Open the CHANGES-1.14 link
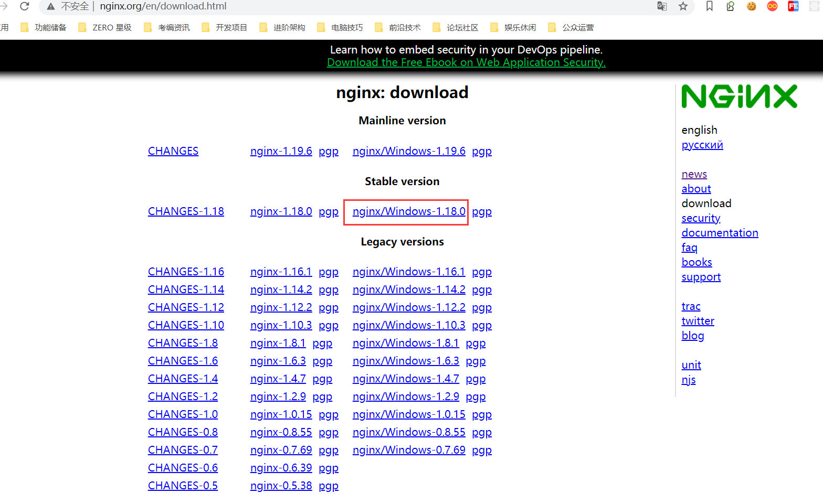 tap(186, 289)
